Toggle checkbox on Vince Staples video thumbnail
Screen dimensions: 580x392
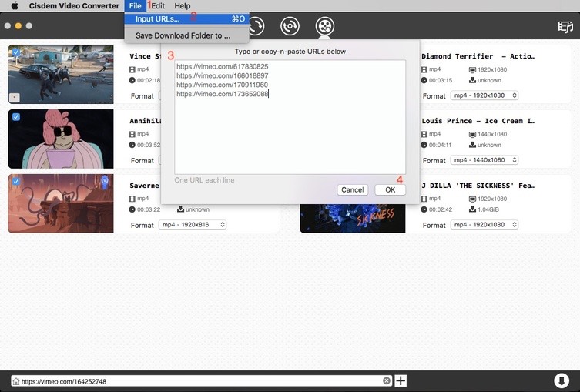[16, 52]
